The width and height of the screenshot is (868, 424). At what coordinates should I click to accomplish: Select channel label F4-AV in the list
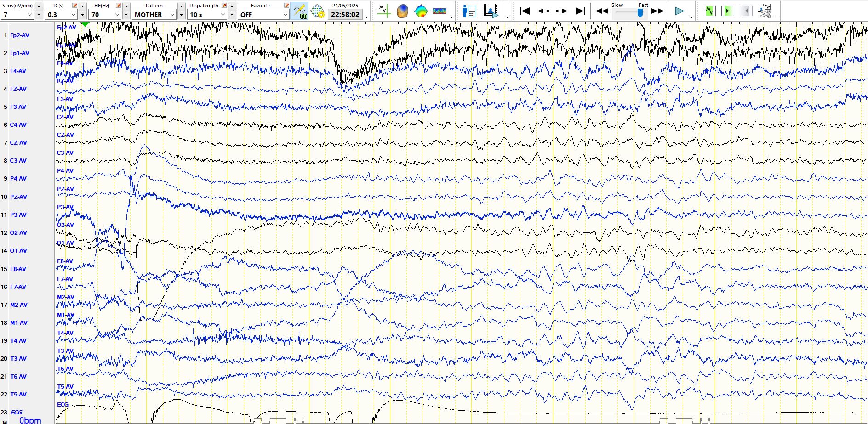point(18,71)
